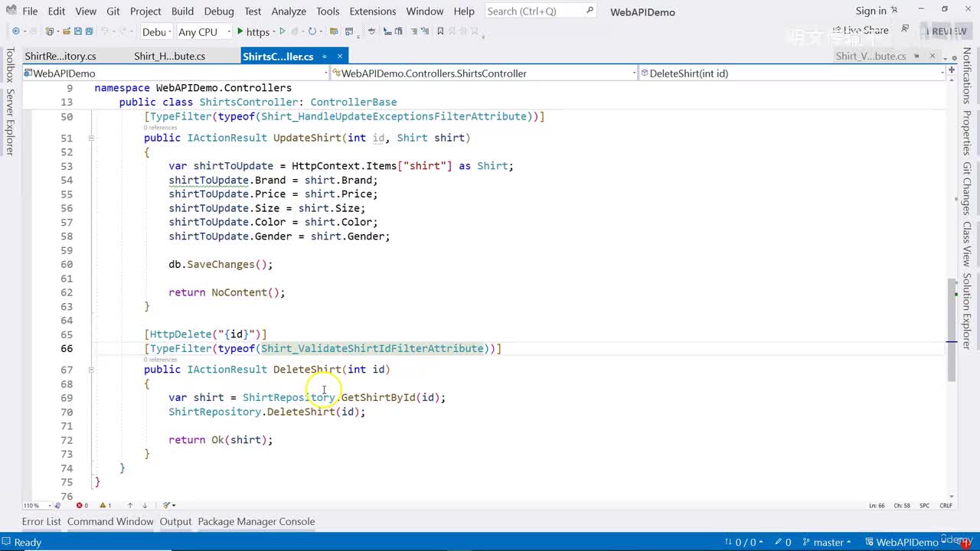980x551 pixels.
Task: Switch to the Shirt_H...bute.cs tab
Action: pos(170,56)
